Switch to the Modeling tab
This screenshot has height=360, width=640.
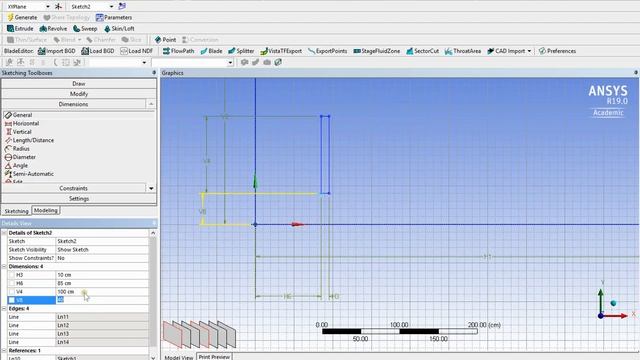click(x=46, y=210)
